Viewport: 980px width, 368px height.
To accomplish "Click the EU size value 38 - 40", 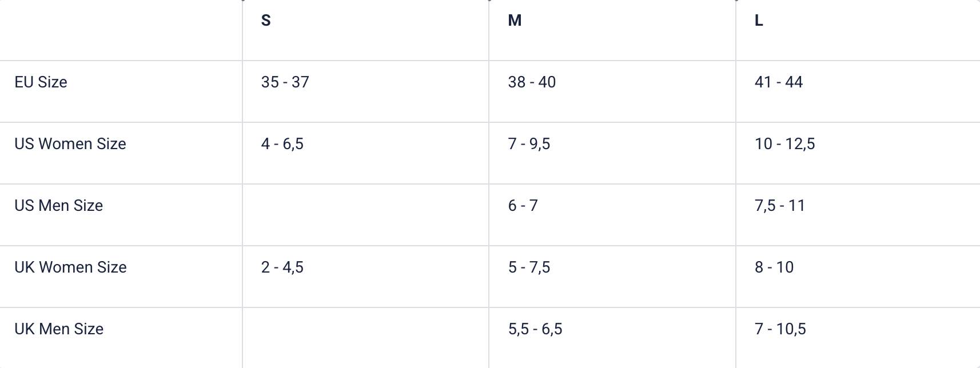I will click(x=532, y=82).
